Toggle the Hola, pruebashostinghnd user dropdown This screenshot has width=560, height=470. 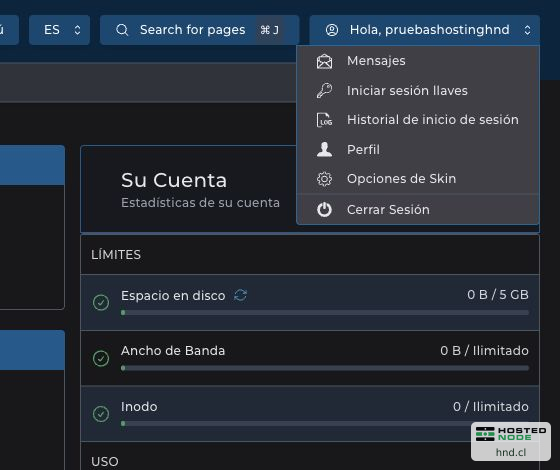coord(425,30)
